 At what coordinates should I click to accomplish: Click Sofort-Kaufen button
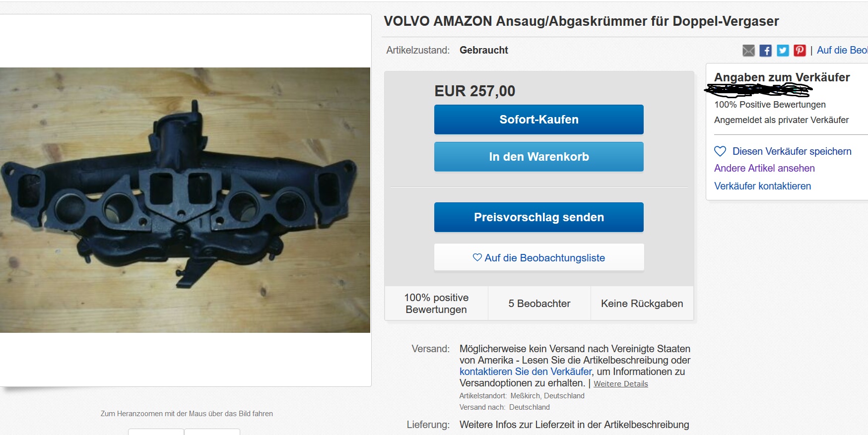coord(538,120)
